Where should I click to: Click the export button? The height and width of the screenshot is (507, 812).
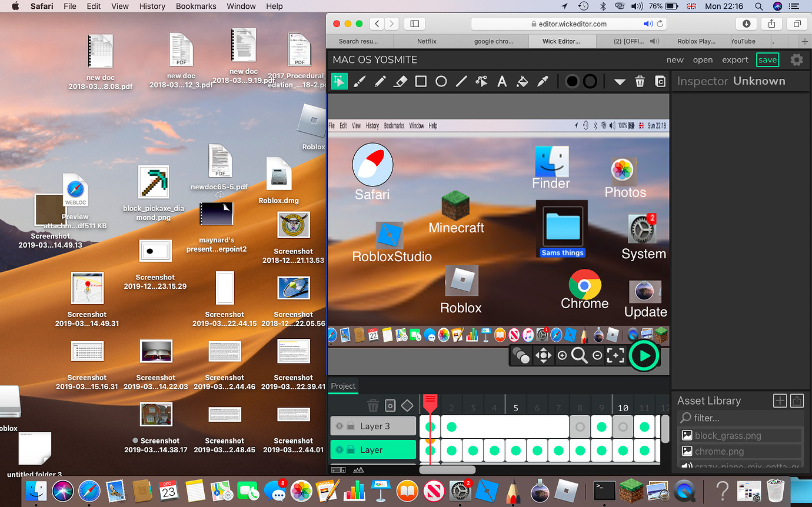(x=735, y=59)
